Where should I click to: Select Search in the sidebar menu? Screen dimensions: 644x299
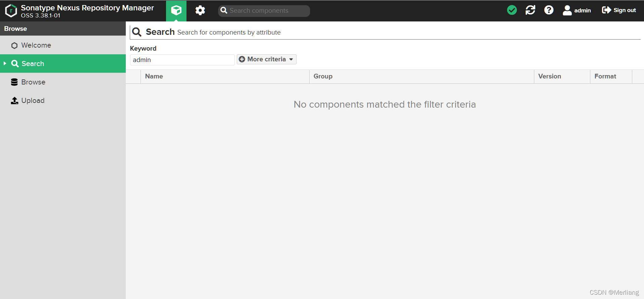point(63,64)
